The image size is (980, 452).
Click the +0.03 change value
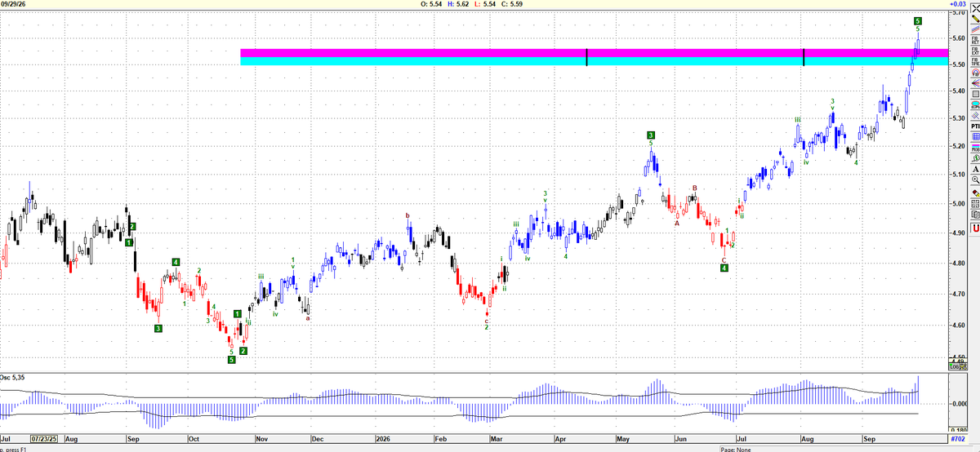957,4
